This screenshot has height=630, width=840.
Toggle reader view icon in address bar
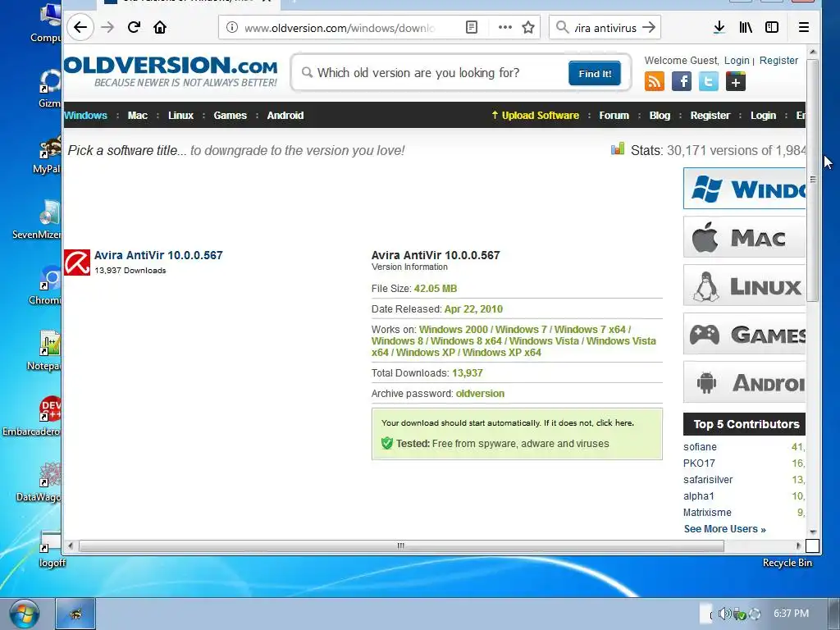pyautogui.click(x=472, y=27)
